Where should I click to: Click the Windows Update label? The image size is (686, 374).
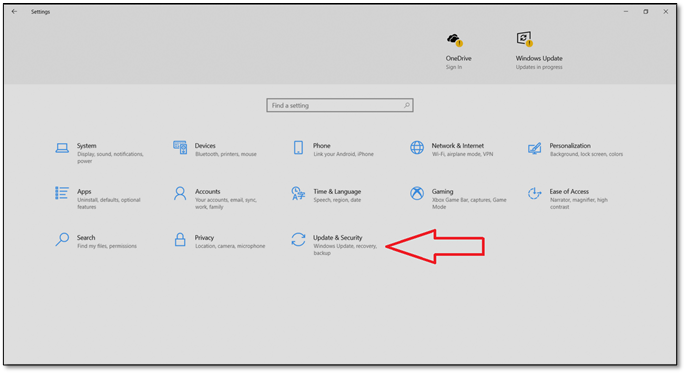(x=539, y=58)
